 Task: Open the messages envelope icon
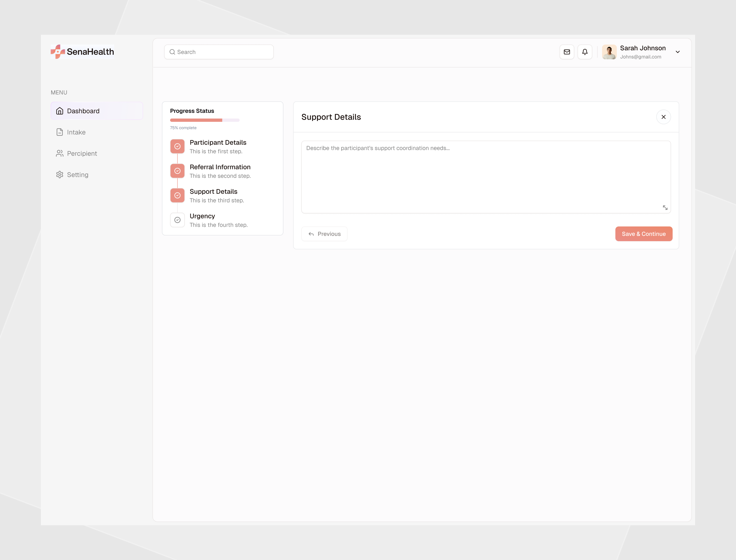567,52
